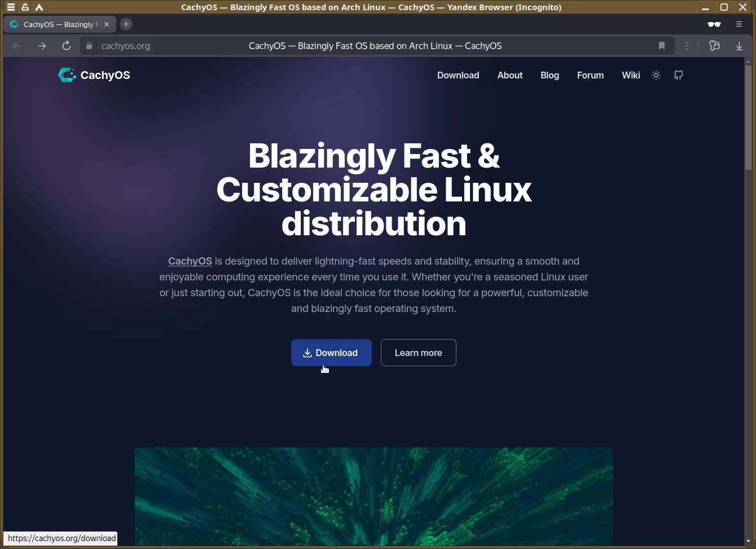This screenshot has height=549, width=756.
Task: Click the green hero image
Action: point(373,497)
